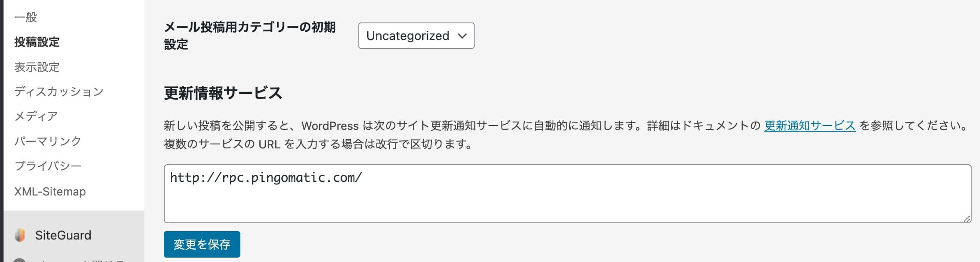Screen dimensions: 980x262
Task: Open 一般 settings page
Action: coord(26,17)
